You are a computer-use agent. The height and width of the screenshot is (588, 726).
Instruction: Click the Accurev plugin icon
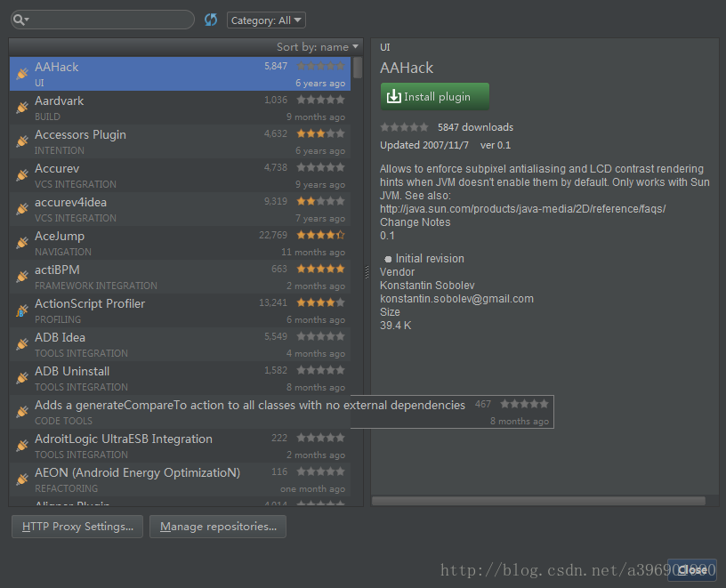[22, 175]
